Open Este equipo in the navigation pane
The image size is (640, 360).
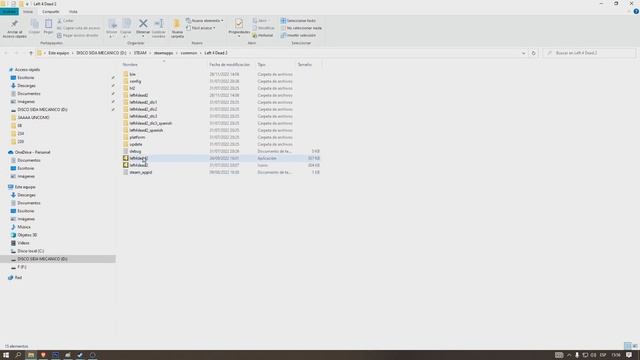25,187
